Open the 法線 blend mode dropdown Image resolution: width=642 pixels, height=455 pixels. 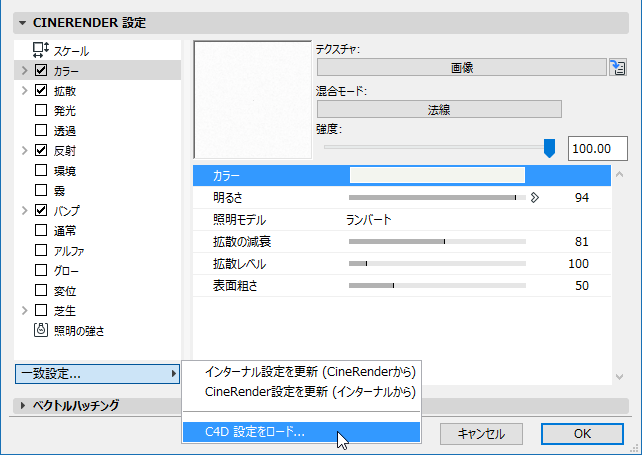pyautogui.click(x=439, y=109)
